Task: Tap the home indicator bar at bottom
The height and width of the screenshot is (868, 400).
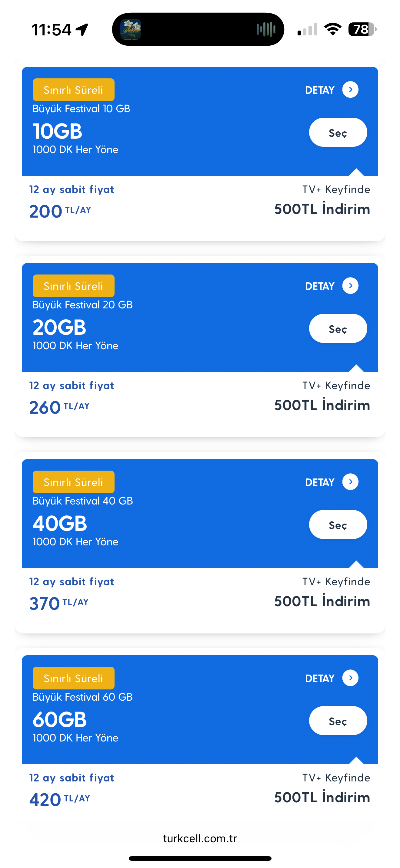Action: pyautogui.click(x=200, y=858)
